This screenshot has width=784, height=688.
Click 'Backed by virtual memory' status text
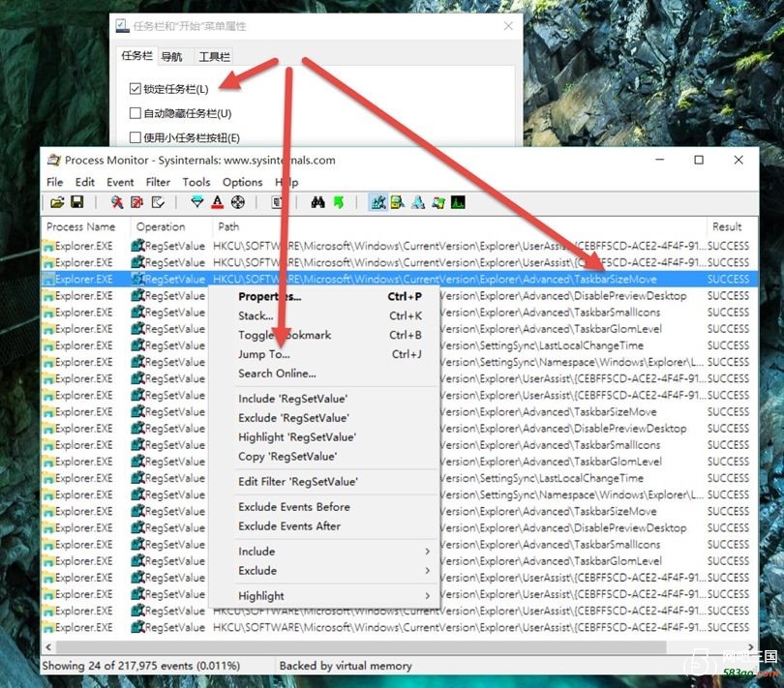346,666
